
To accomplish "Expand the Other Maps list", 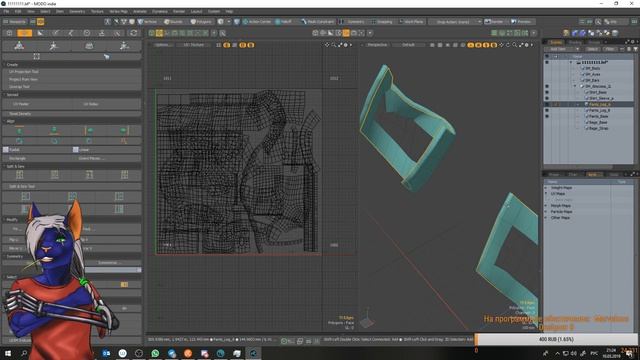I will (546, 218).
